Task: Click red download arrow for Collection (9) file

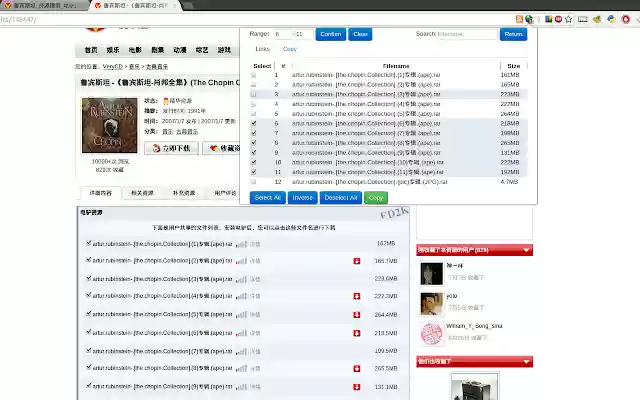Action: tap(357, 387)
